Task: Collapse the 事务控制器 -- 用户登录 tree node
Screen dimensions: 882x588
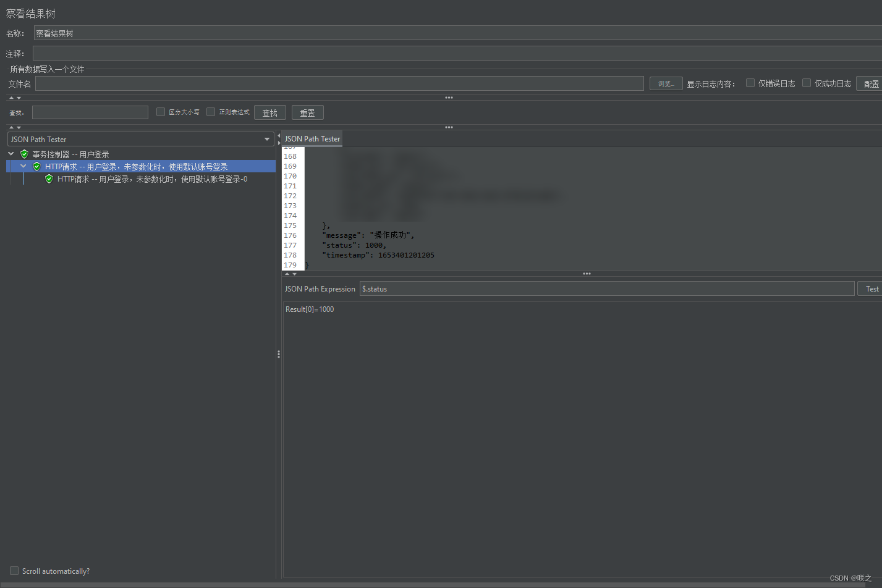Action: click(11, 154)
